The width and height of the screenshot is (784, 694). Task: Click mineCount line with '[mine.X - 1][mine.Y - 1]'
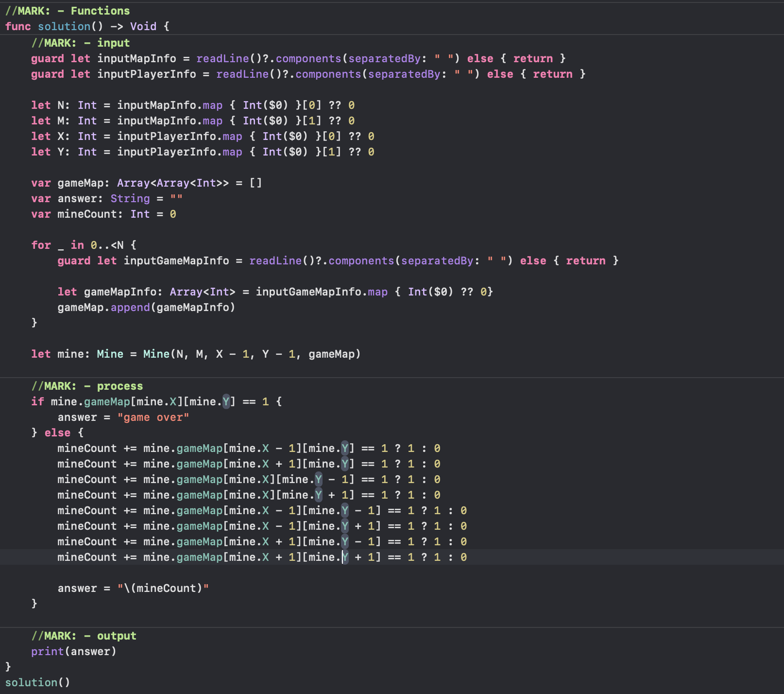(262, 510)
